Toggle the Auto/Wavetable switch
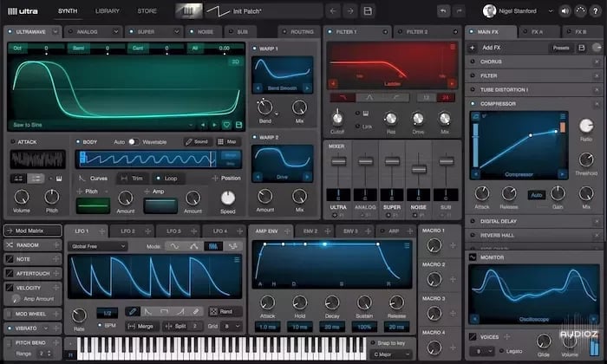 [x=134, y=142]
